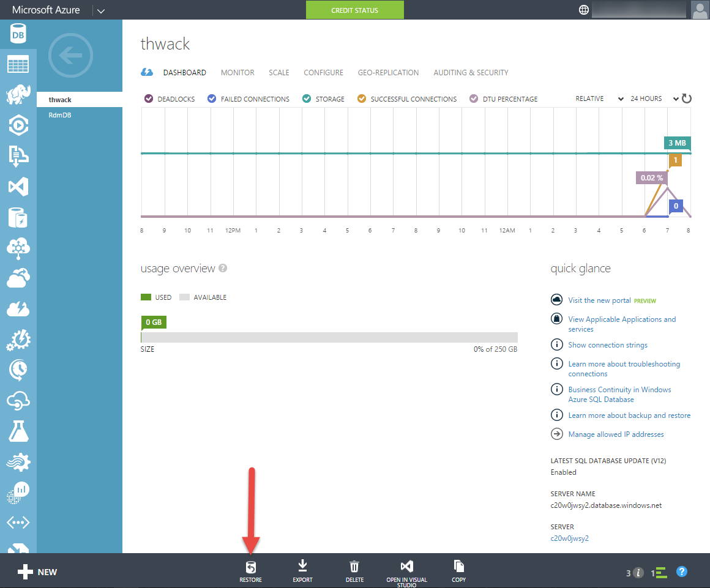Switch to the Geo-Replication tab
710x588 pixels.
389,72
